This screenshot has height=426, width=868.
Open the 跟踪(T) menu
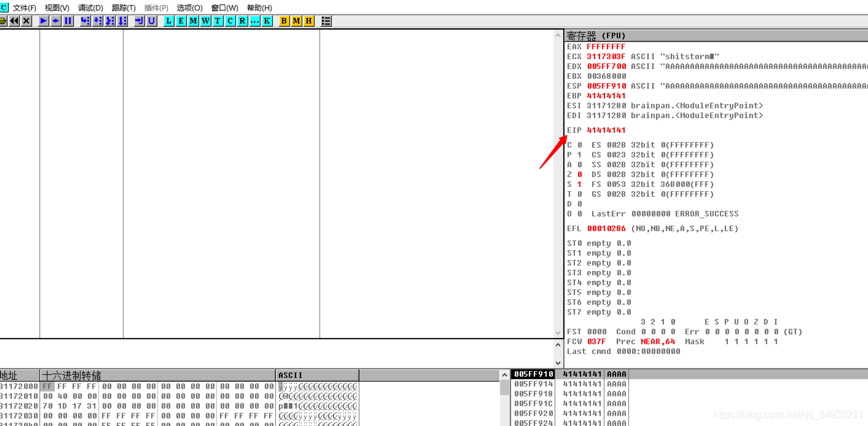[x=123, y=7]
